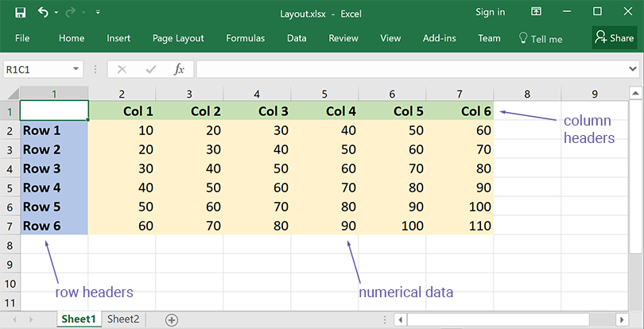
Task: Select the Row 3 label cell
Action: click(54, 168)
